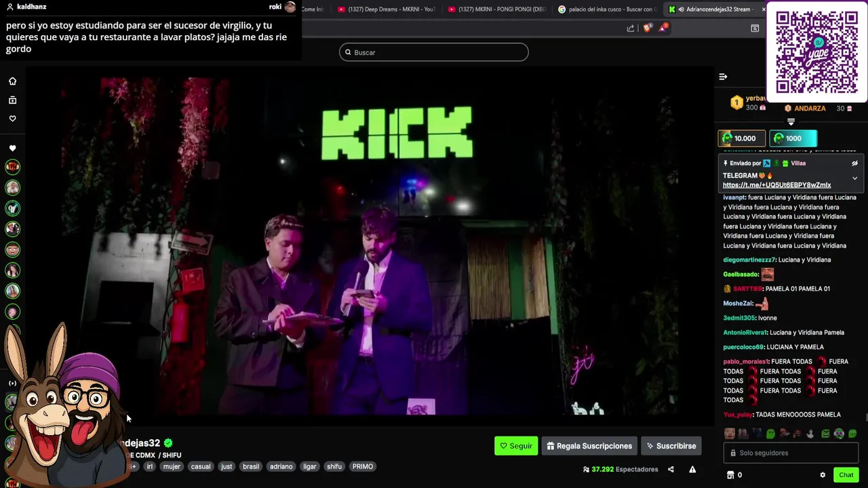The width and height of the screenshot is (868, 488).
Task: Click the 37.292 Espectadores viewer count
Action: pos(620,469)
